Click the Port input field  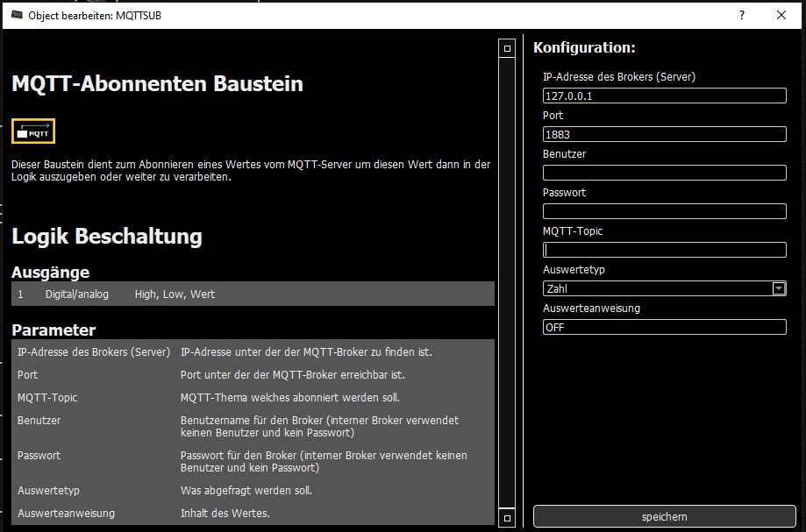click(x=664, y=134)
